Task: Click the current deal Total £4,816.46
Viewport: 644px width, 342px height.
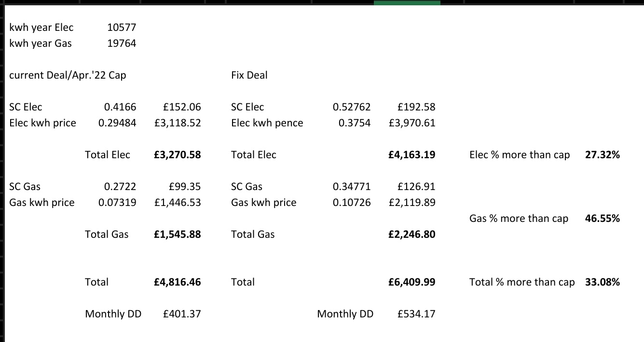Action: tap(178, 282)
